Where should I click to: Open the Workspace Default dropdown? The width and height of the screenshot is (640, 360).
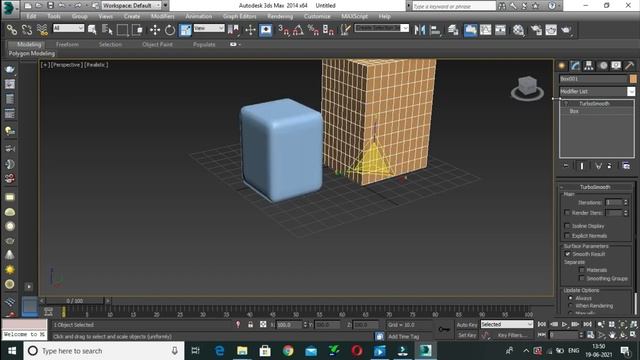[131, 6]
